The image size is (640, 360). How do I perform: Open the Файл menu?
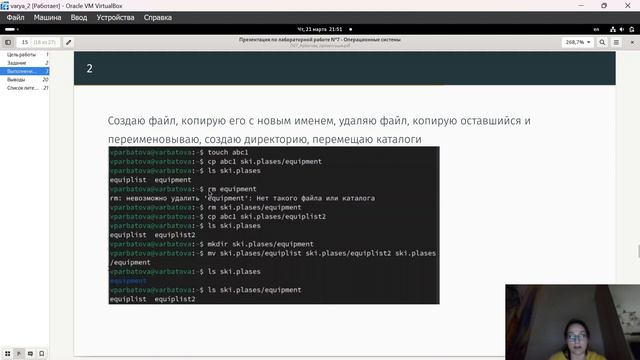[x=16, y=18]
